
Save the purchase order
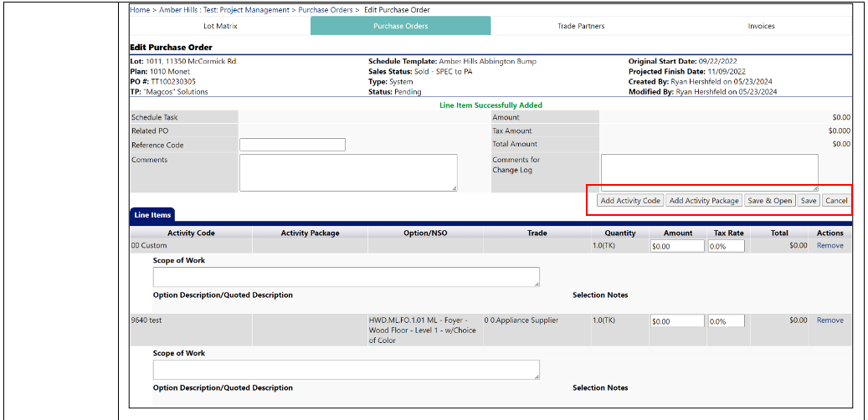[x=809, y=201]
